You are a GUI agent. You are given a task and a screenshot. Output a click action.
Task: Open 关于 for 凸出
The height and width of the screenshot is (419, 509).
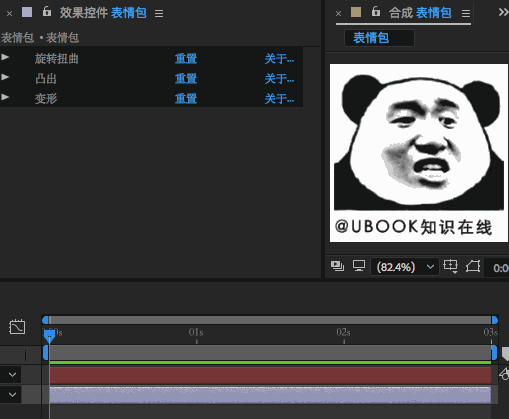click(x=279, y=79)
